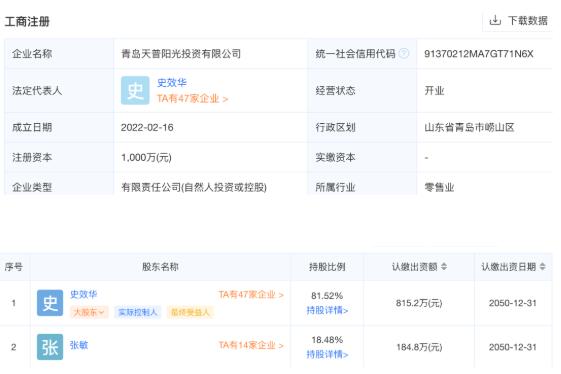This screenshot has width=561, height=374.
Task: Click the blue 史 avatar in shareholder row 1
Action: tap(50, 303)
